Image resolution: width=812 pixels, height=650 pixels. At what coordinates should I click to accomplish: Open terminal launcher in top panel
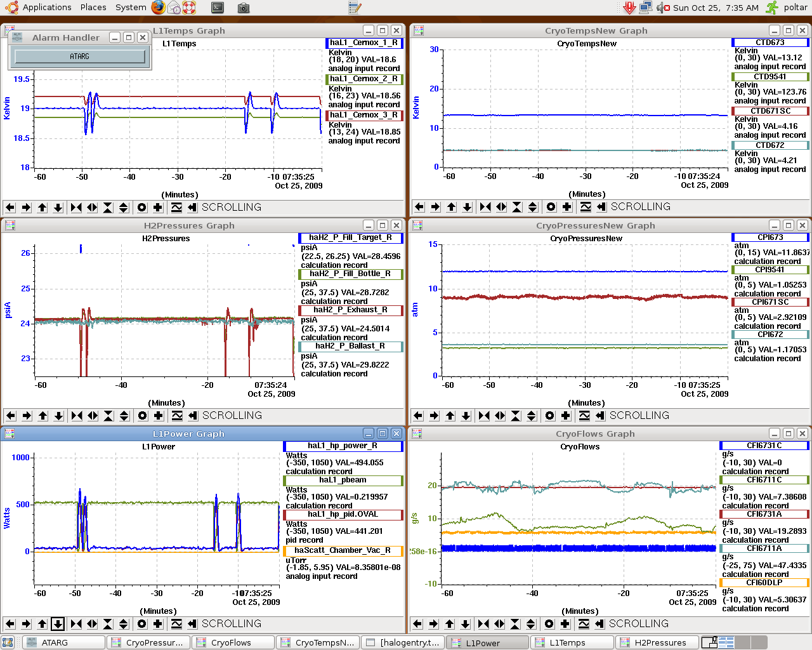click(218, 8)
